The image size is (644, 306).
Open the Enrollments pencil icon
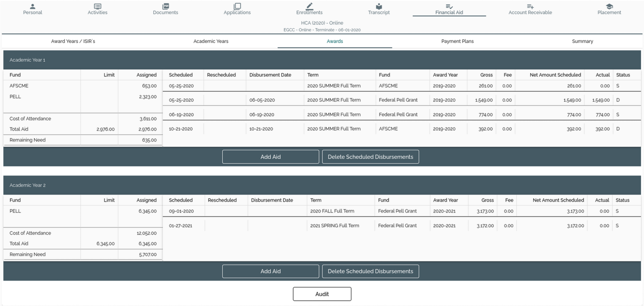click(309, 6)
